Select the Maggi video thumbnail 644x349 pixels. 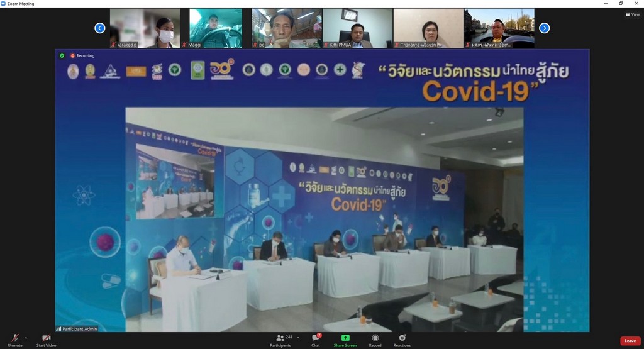pyautogui.click(x=216, y=28)
